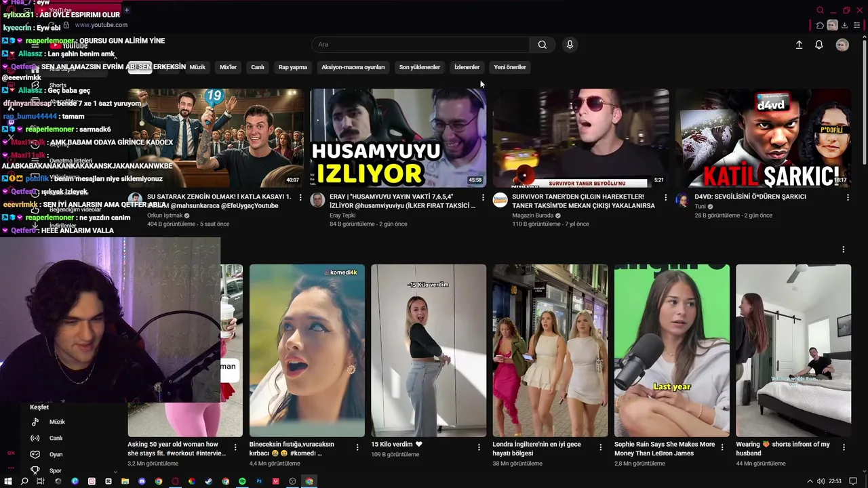This screenshot has width=868, height=488.
Task: Open the YouTube account avatar menu
Action: click(x=842, y=45)
